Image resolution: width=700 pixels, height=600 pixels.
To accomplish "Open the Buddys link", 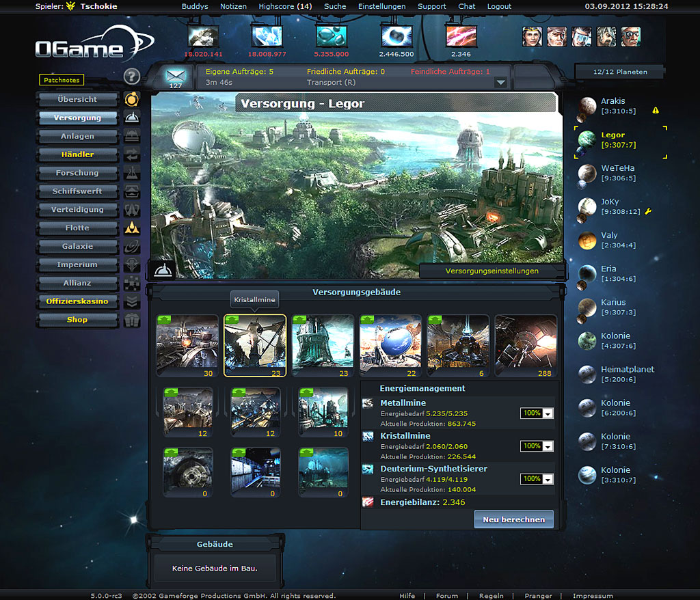I will 195,6.
